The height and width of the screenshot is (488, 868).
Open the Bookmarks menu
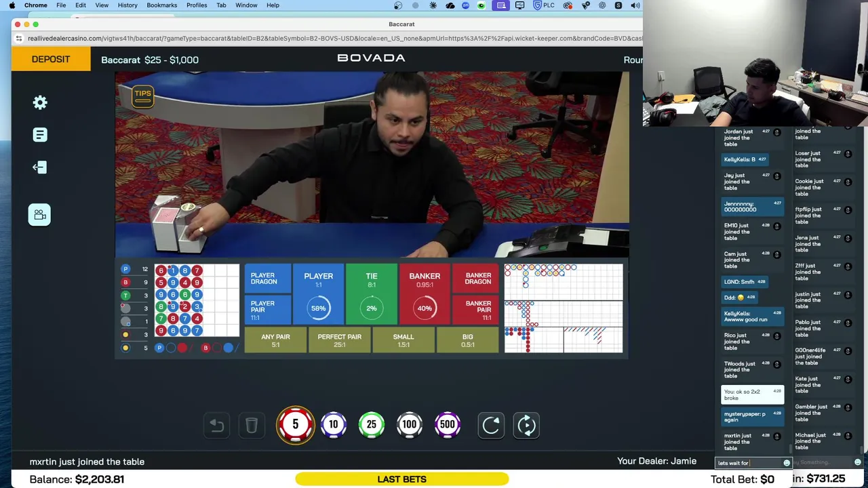[161, 5]
